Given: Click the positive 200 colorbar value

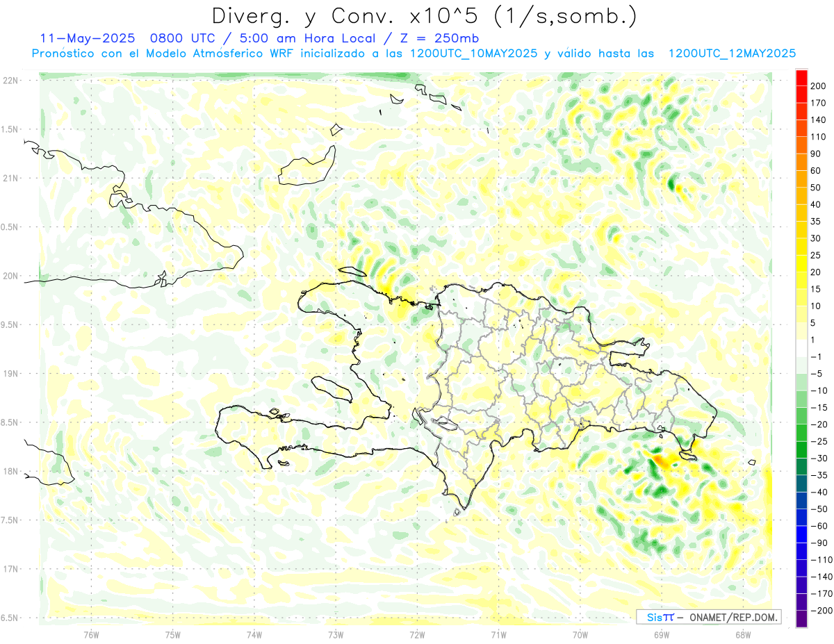Looking at the screenshot, I should [819, 86].
